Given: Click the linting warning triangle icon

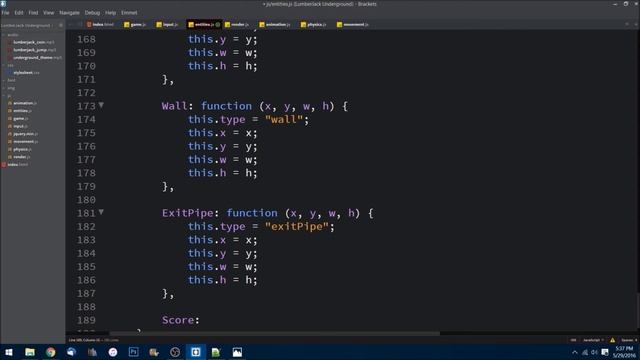Looking at the screenshot, I should [612, 340].
